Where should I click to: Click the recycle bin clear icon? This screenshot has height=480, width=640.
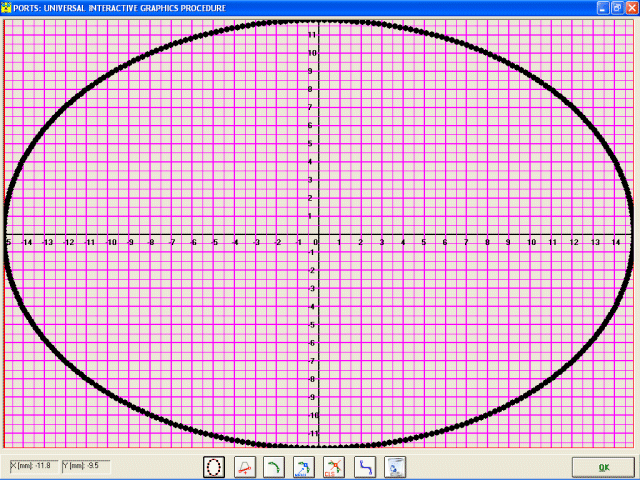[x=395, y=467]
